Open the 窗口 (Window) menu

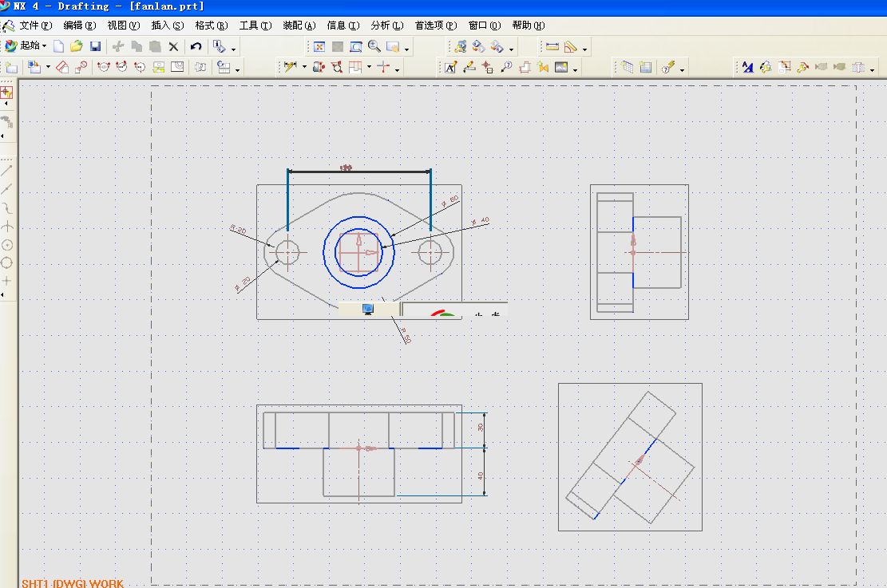coord(485,26)
